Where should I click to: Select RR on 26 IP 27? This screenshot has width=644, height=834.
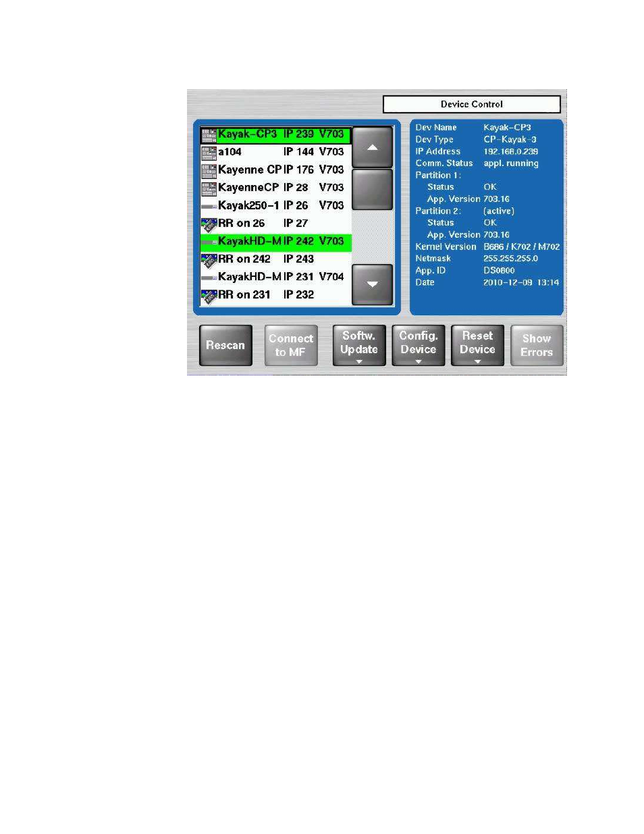pyautogui.click(x=276, y=224)
